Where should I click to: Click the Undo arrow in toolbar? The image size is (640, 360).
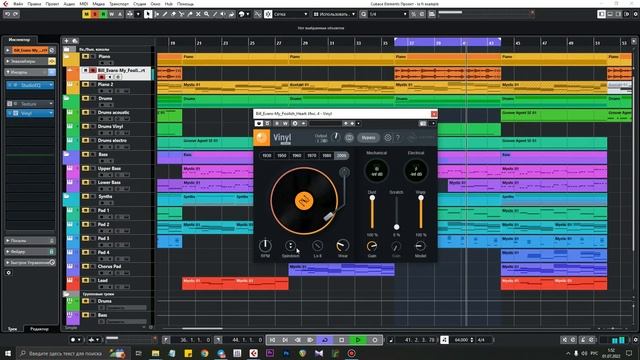[7, 14]
